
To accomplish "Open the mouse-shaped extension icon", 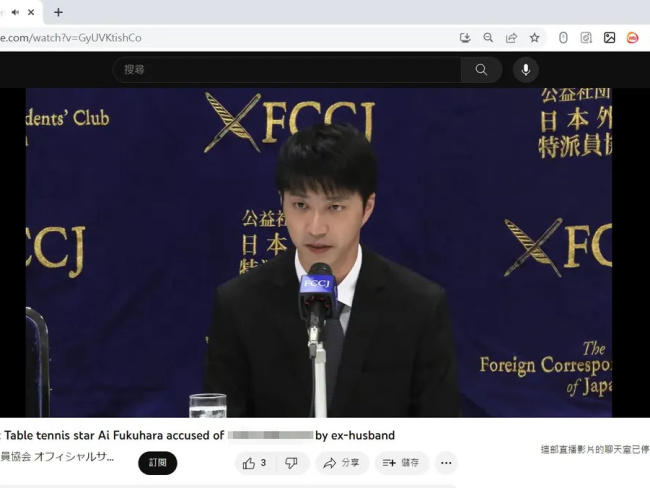I will [563, 38].
